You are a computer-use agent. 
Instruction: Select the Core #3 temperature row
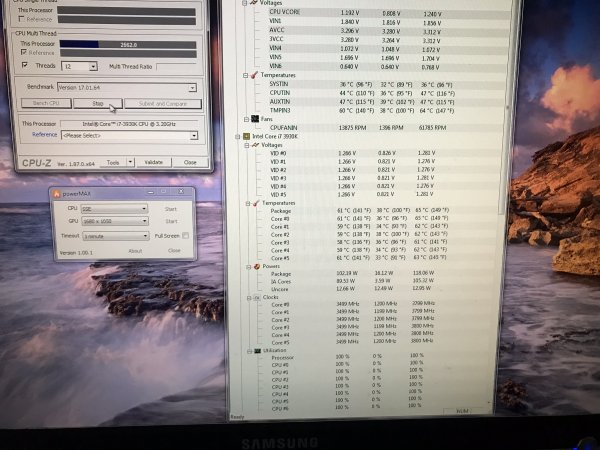tap(379, 242)
